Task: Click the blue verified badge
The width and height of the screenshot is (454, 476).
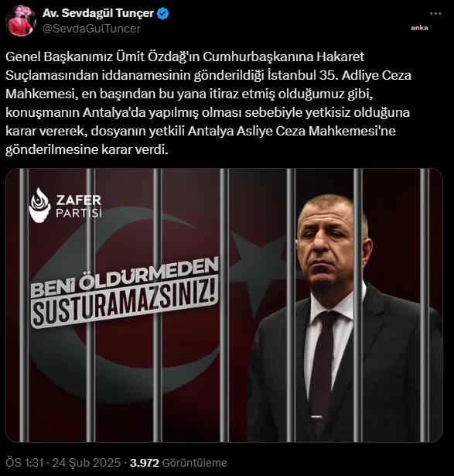Action: (163, 14)
